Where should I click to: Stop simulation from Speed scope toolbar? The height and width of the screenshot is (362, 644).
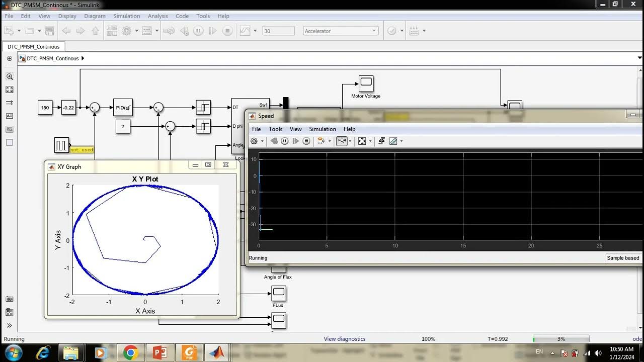(x=306, y=141)
